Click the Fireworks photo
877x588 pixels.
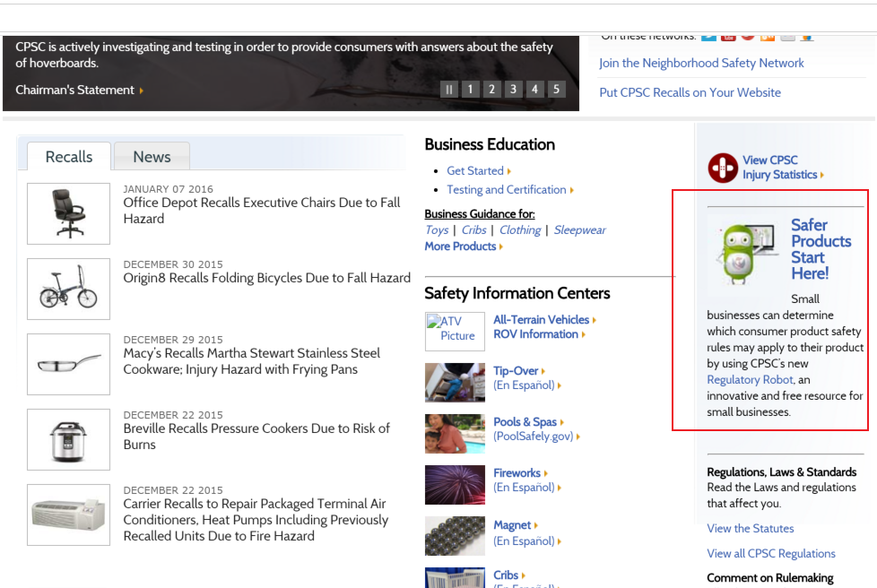pos(455,485)
